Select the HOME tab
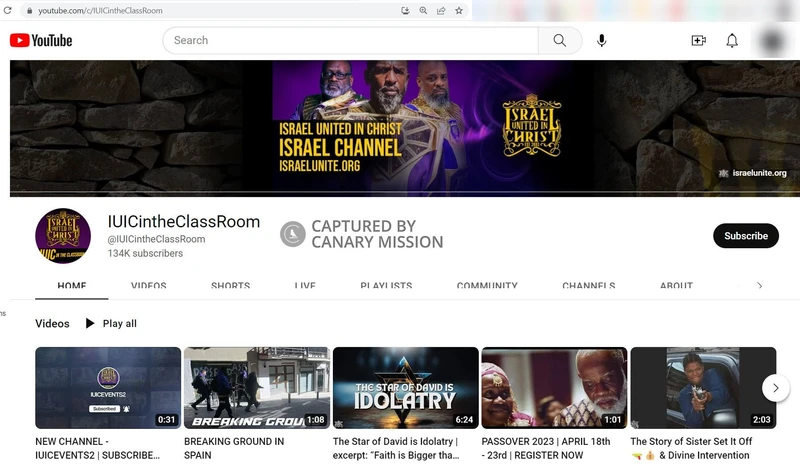The height and width of the screenshot is (468, 800). [71, 286]
